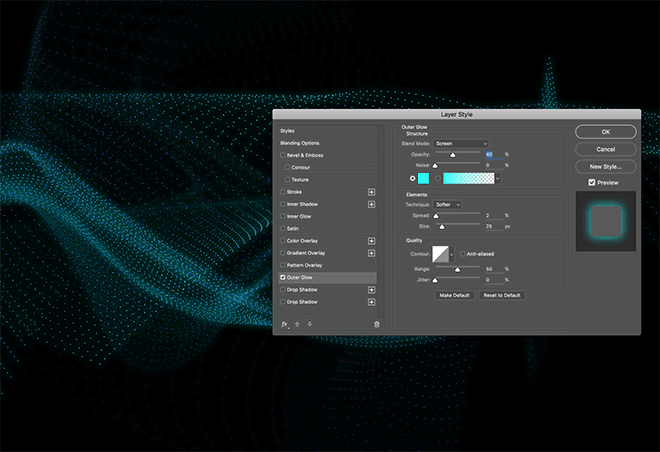Select Blending Options in the styles list
The height and width of the screenshot is (452, 660).
[302, 143]
